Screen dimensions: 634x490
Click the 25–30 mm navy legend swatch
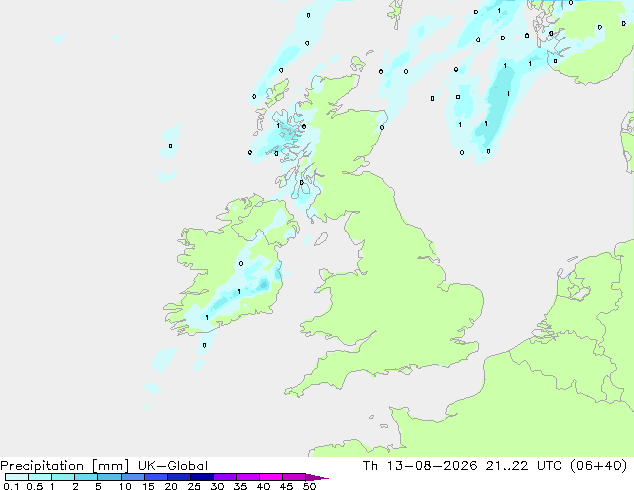(x=201, y=477)
